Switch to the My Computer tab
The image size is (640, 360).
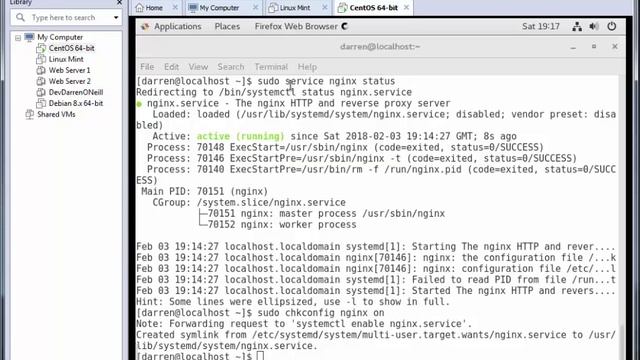coord(219,8)
